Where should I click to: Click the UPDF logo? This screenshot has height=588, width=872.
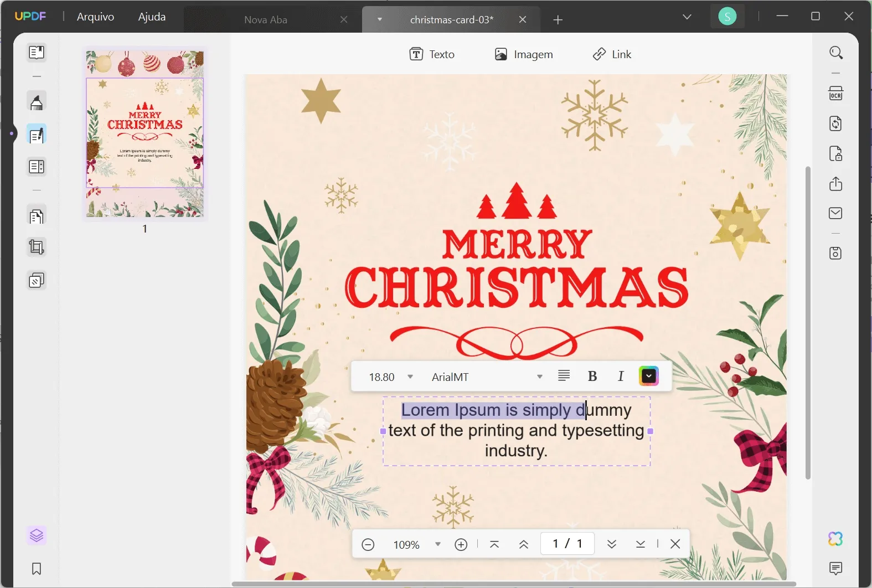[x=30, y=17]
